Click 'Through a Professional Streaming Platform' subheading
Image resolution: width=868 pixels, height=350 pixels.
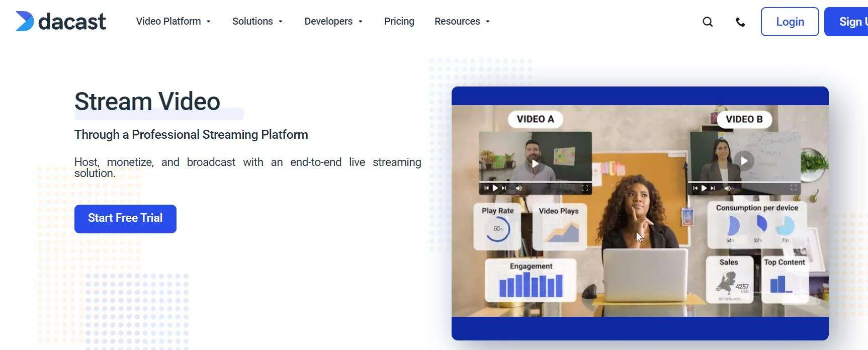[191, 135]
